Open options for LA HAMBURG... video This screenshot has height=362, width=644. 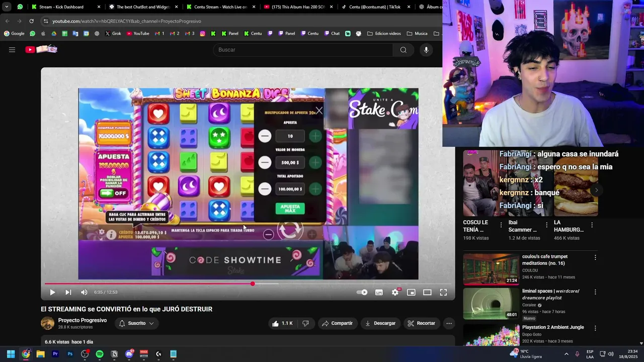click(x=592, y=225)
